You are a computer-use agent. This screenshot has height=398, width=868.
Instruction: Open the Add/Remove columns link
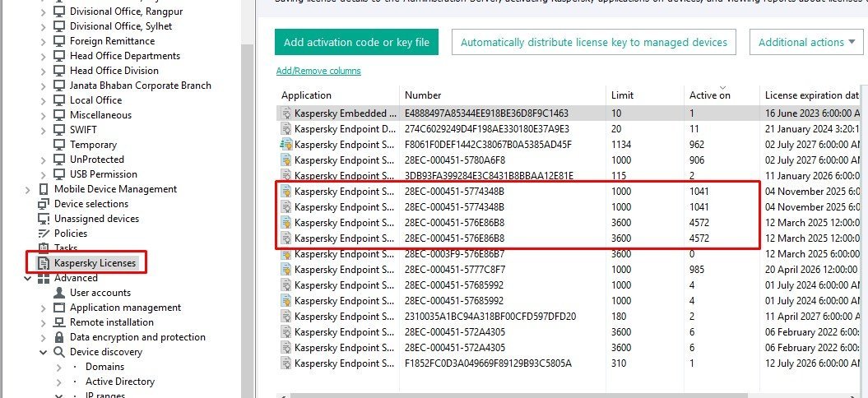318,71
